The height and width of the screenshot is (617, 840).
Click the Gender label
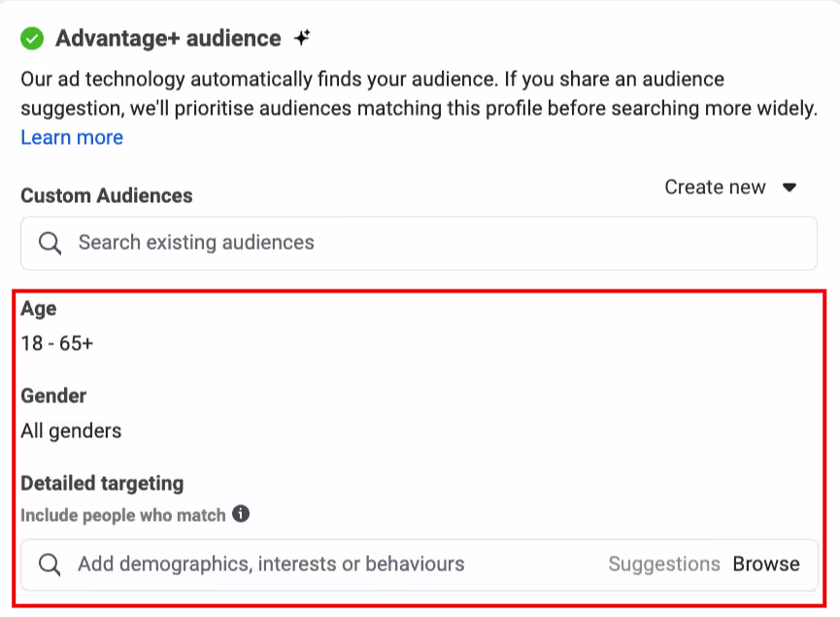[x=53, y=396]
